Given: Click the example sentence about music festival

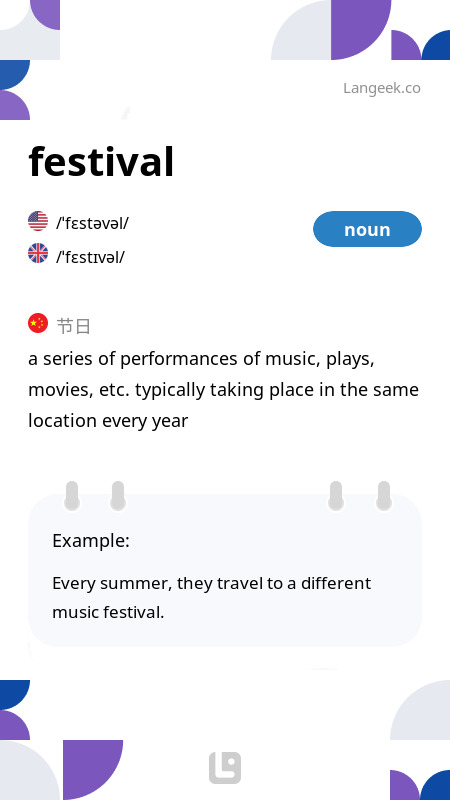Looking at the screenshot, I should point(211,597).
